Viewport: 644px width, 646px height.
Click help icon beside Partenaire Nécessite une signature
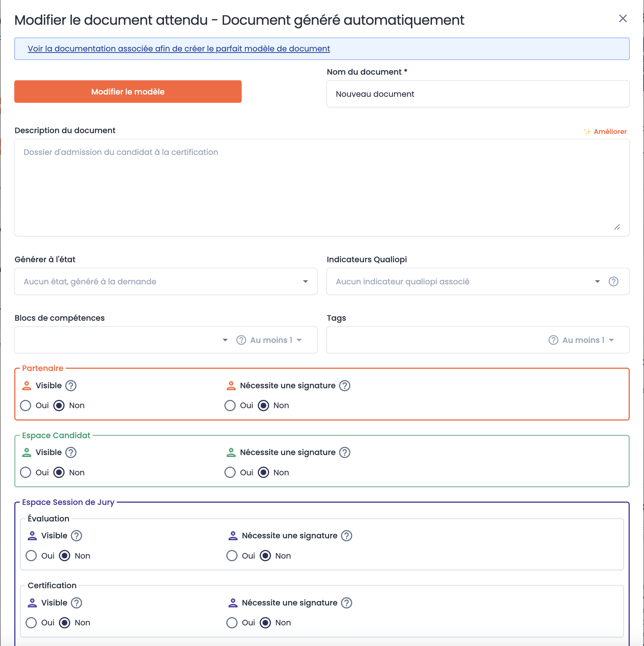click(x=345, y=386)
